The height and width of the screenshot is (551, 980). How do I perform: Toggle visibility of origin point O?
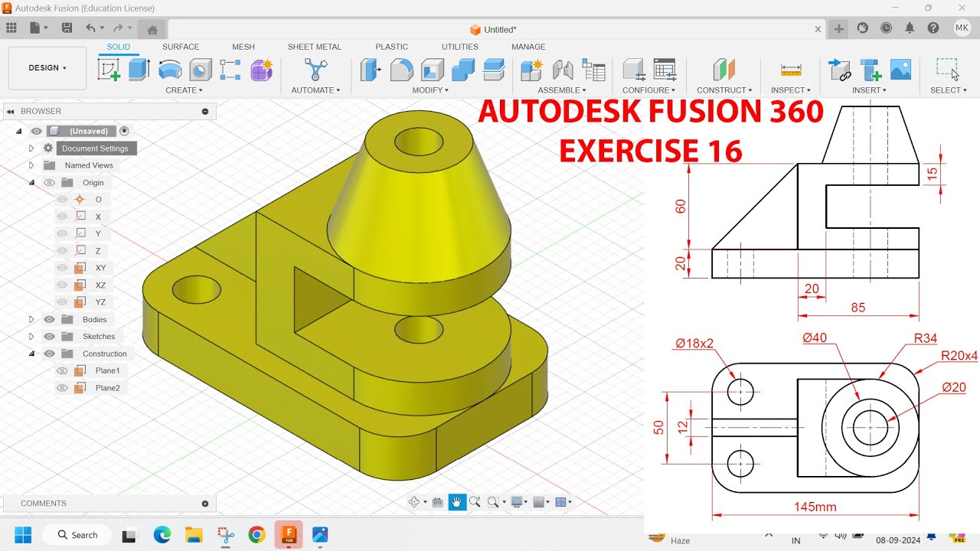coord(63,199)
